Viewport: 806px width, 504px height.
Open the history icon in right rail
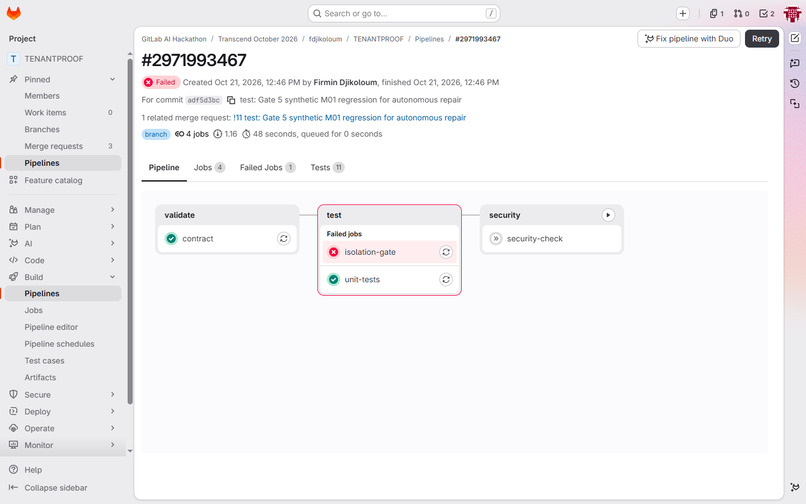[795, 83]
